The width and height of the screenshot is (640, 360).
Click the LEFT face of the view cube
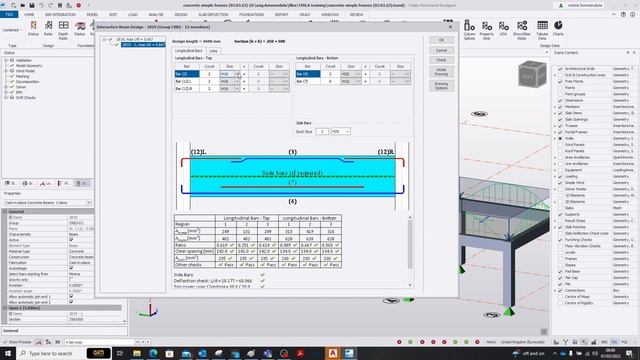pos(528,76)
